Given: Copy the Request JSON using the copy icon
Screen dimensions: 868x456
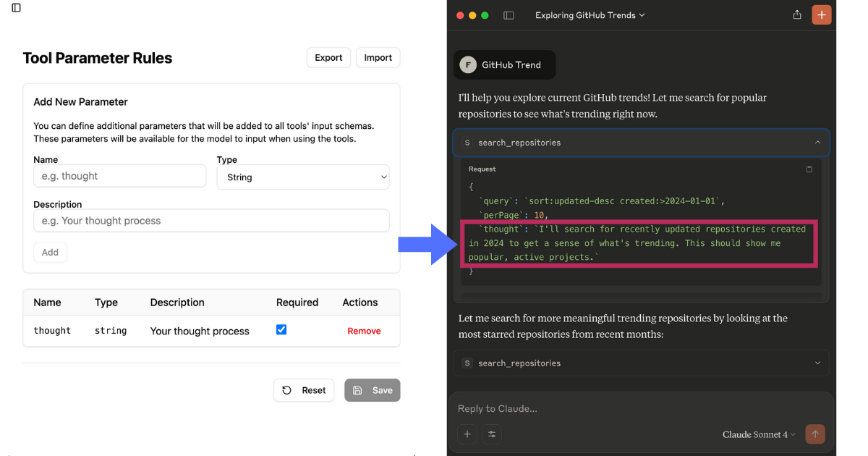Looking at the screenshot, I should click(x=809, y=169).
